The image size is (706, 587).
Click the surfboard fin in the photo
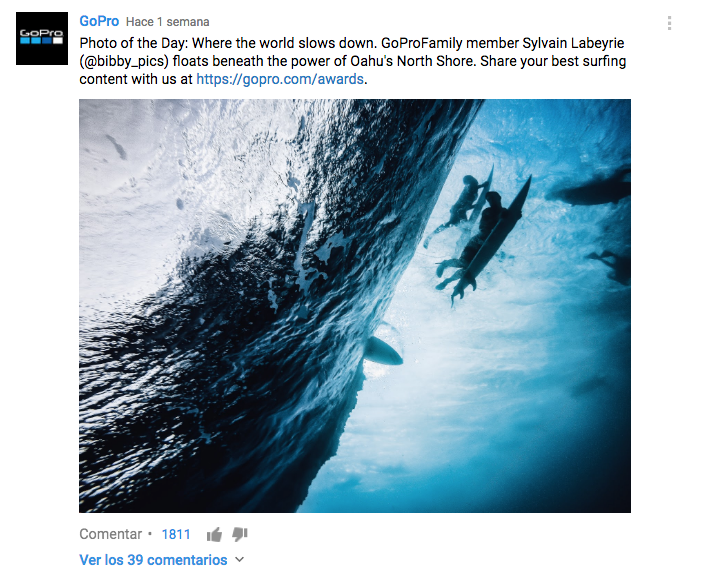pos(383,351)
